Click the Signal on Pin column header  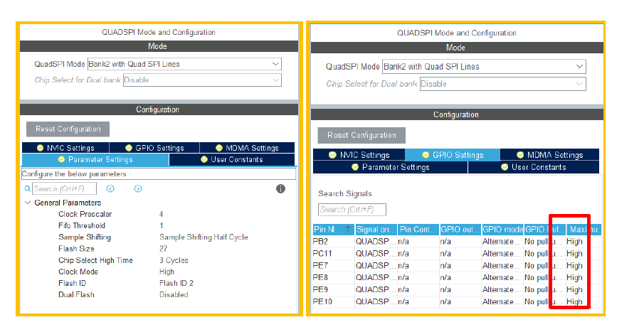point(376,230)
